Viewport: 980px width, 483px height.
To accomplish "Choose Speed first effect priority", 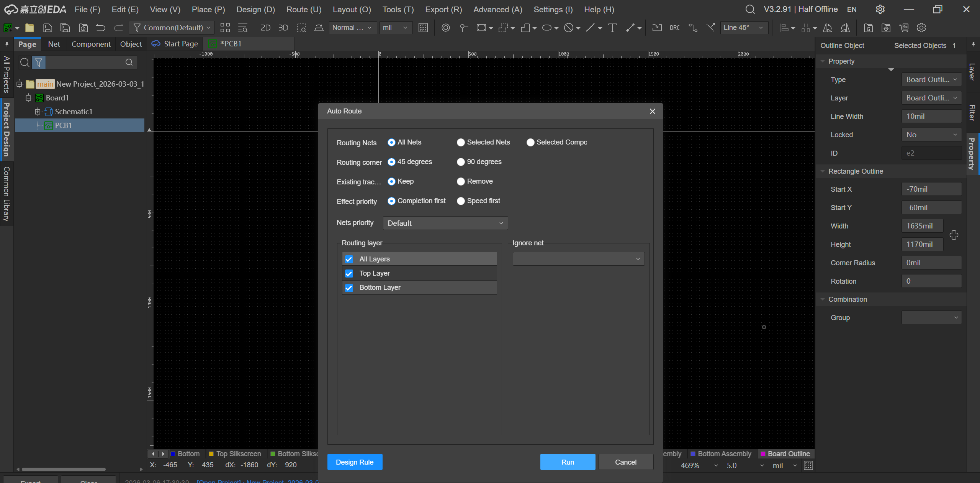I will pyautogui.click(x=461, y=201).
